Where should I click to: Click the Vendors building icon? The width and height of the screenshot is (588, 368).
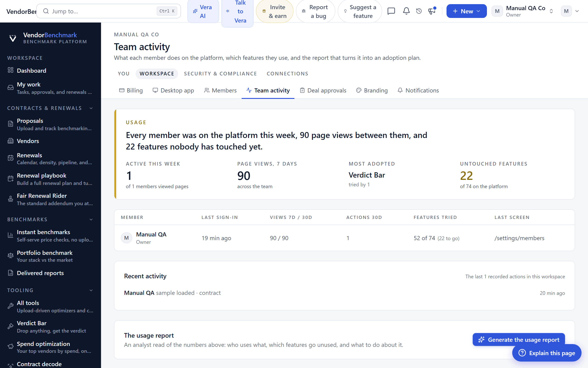click(x=10, y=141)
